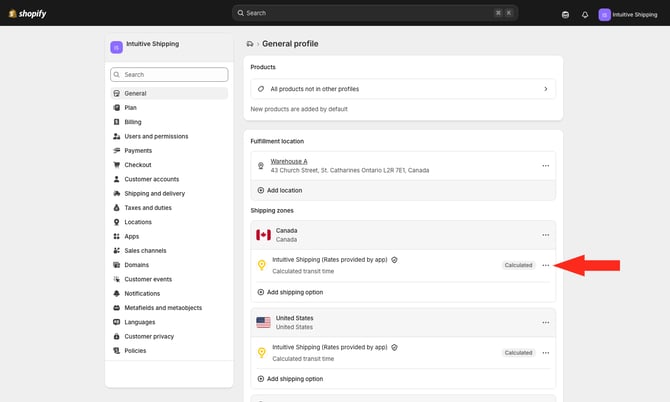Click the Plan icon in sidebar

(x=116, y=108)
